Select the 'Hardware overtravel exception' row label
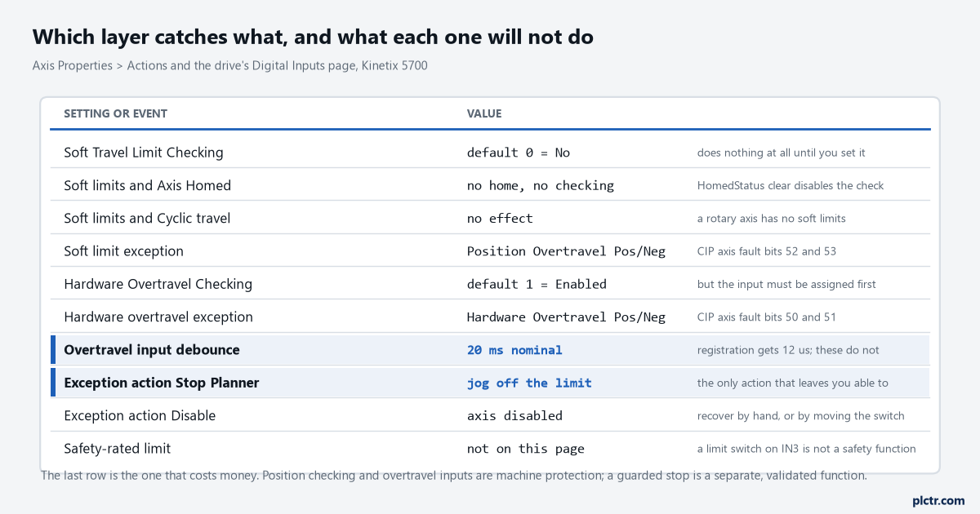This screenshot has height=514, width=980. pyautogui.click(x=158, y=317)
